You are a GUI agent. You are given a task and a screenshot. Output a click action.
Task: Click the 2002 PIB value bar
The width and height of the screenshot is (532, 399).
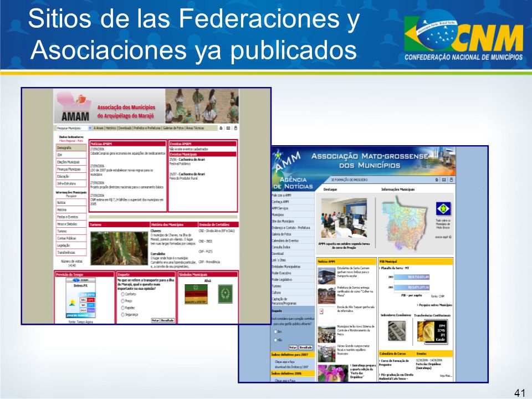pyautogui.click(x=412, y=277)
